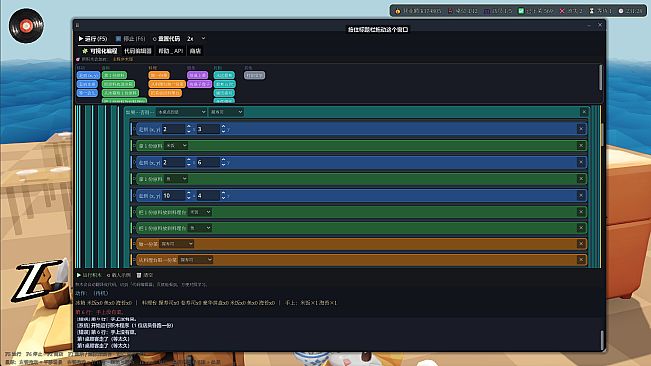651x366 pixels.
Task: Open the dish dropdown in the 做一份菜 block
Action: 176,244
